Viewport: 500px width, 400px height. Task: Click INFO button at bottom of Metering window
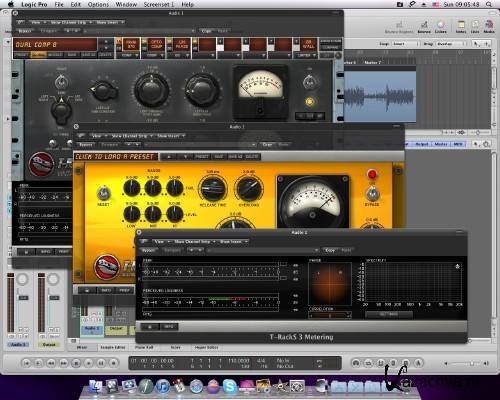(169, 327)
